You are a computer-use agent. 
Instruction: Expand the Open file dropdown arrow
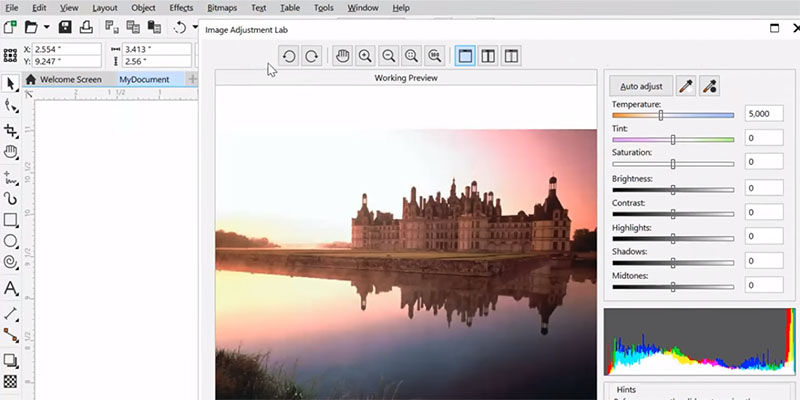[x=46, y=27]
